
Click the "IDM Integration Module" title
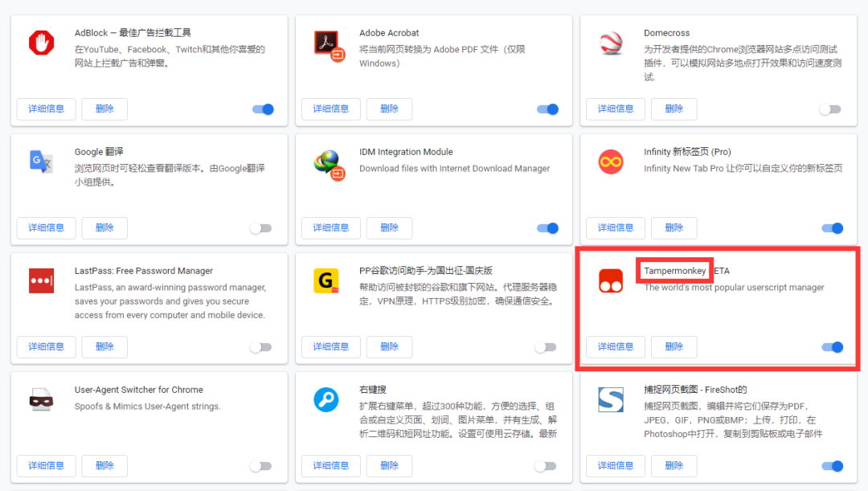406,152
